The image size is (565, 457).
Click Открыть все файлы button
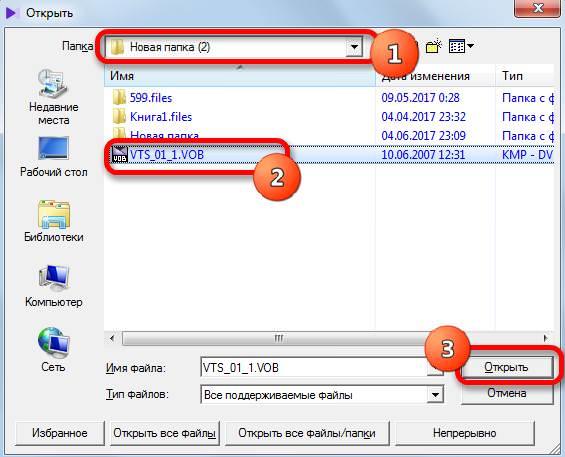click(165, 433)
